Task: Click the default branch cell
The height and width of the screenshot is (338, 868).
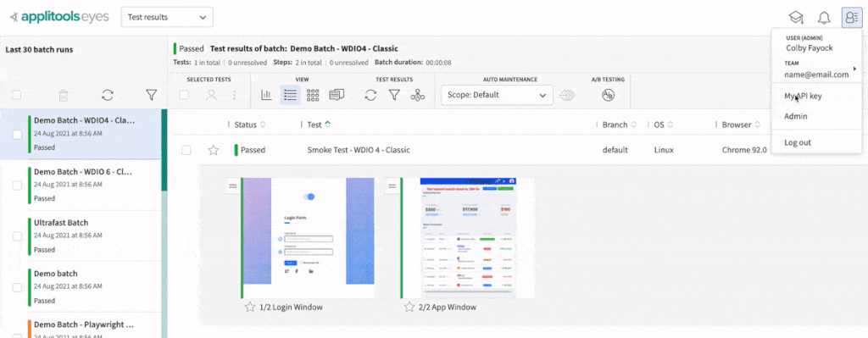Action: [615, 150]
